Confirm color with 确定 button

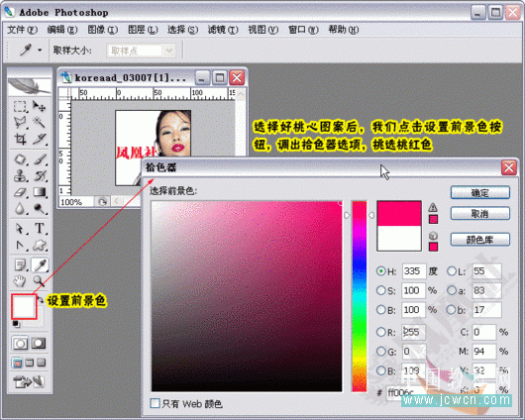pyautogui.click(x=480, y=193)
